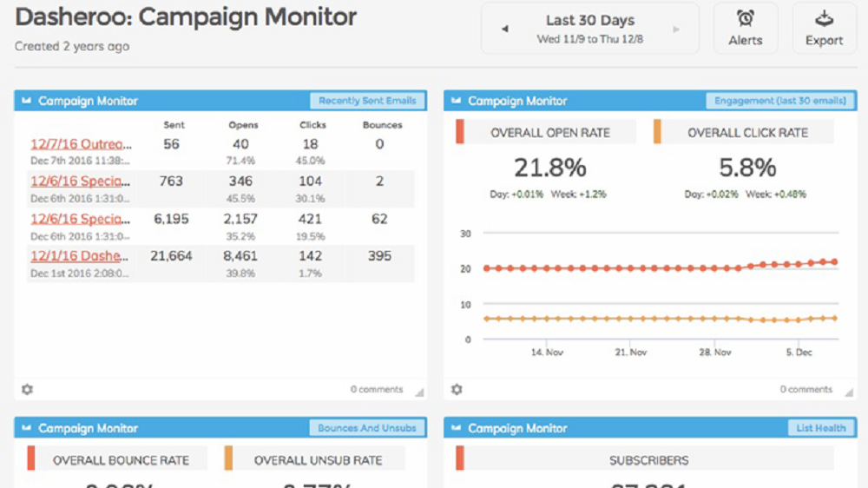Screen dimensions: 868x488
Task: Click the 21,664 sent value
Action: [x=171, y=256]
